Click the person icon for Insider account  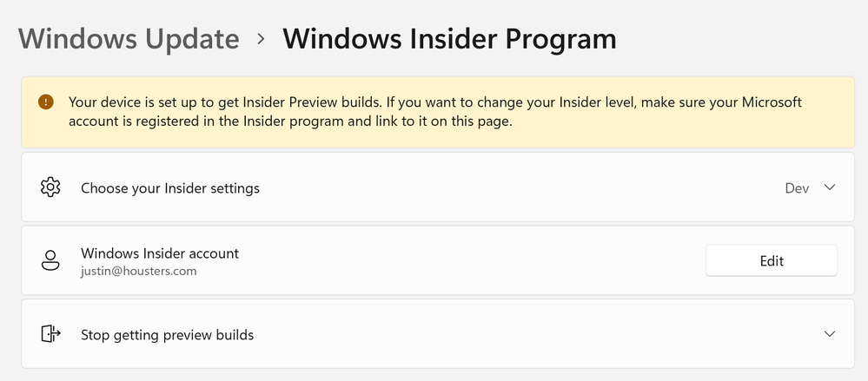click(50, 260)
